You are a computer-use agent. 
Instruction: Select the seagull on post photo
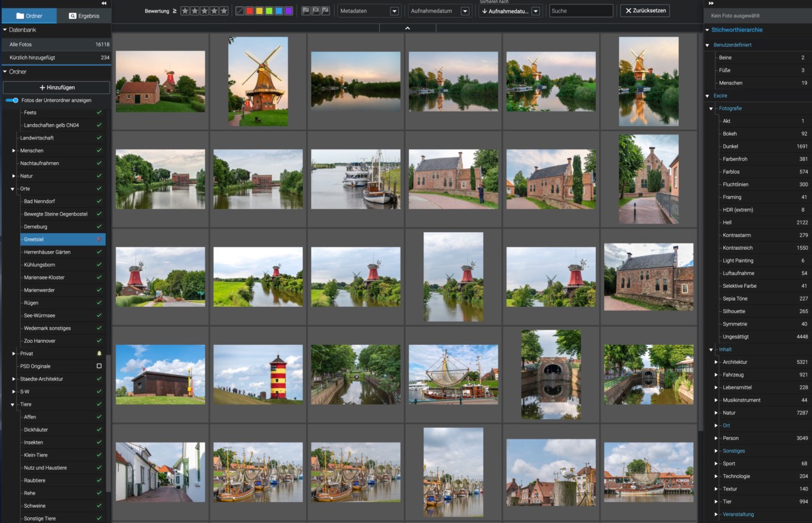pos(551,472)
